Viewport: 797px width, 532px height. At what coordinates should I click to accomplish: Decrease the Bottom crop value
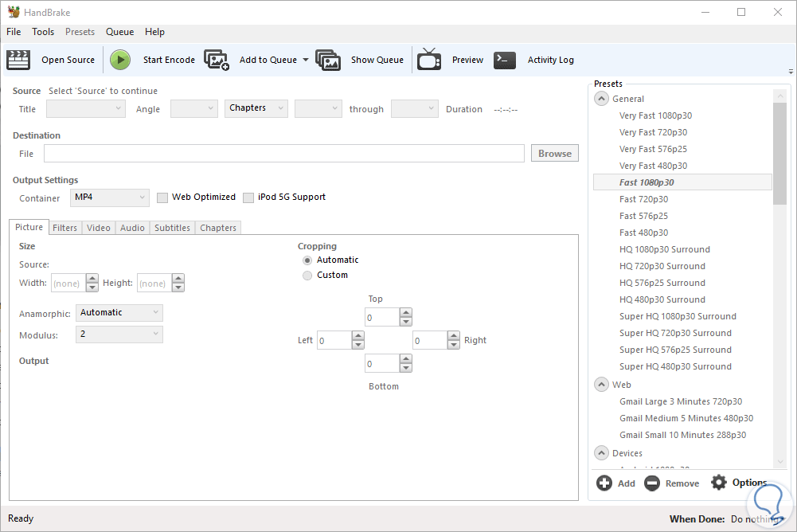pyautogui.click(x=405, y=368)
